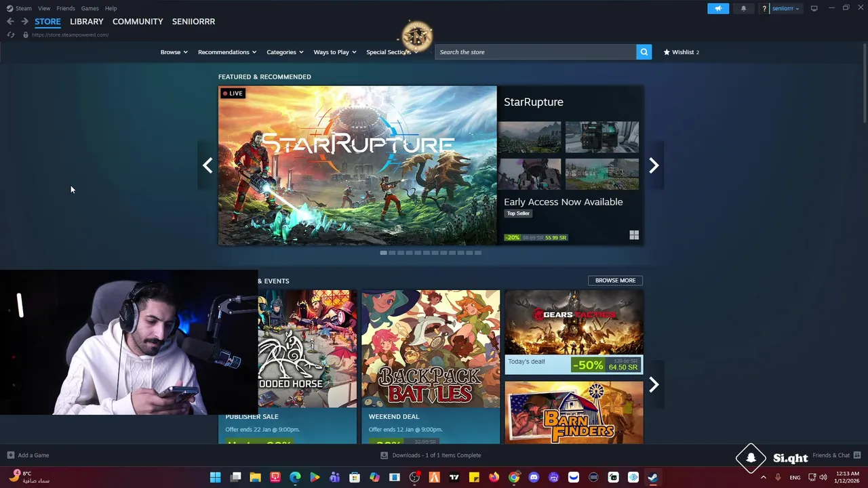Launch Microsoft Edge from taskbar

295,477
